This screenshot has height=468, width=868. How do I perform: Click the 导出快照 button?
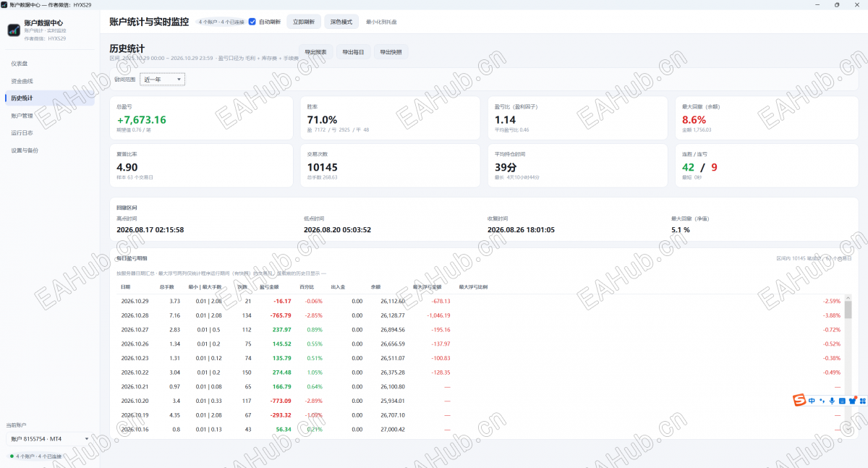(x=391, y=52)
